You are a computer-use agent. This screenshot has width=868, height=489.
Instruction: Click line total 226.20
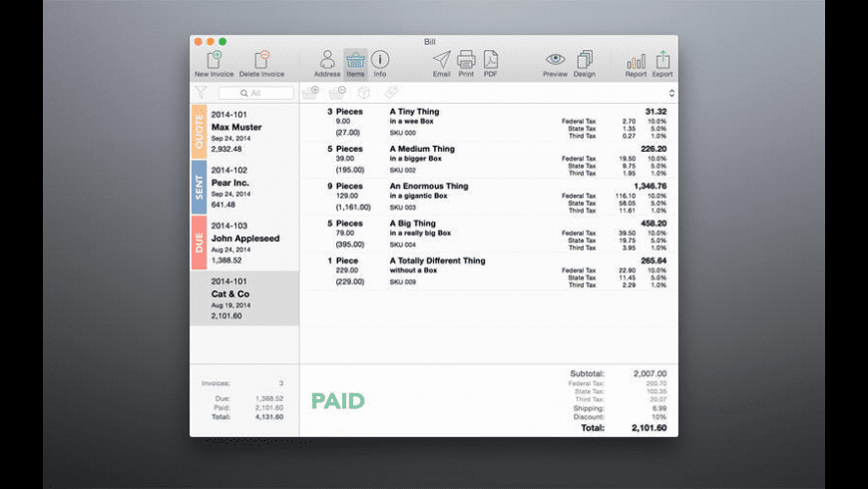tap(653, 149)
